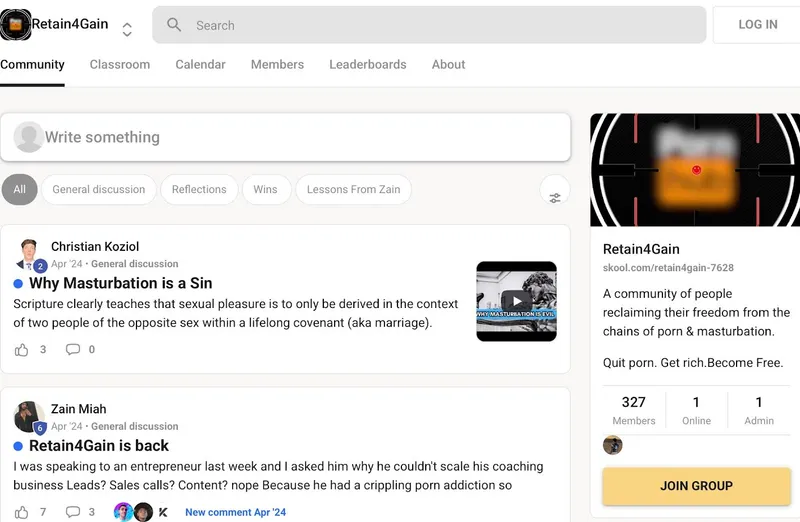The width and height of the screenshot is (800, 522).
Task: Expand the group switcher chevrons
Action: tap(127, 29)
